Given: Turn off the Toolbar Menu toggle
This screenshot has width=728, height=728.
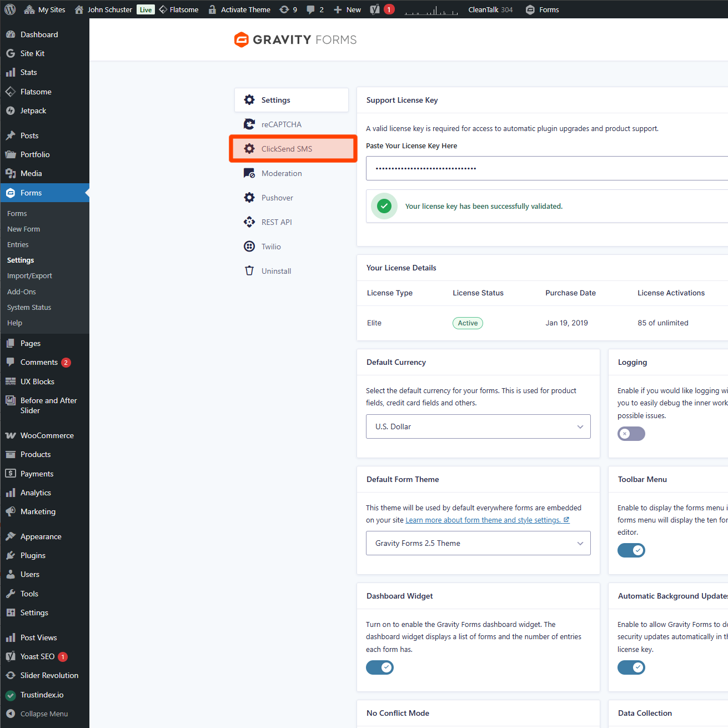Looking at the screenshot, I should [631, 550].
